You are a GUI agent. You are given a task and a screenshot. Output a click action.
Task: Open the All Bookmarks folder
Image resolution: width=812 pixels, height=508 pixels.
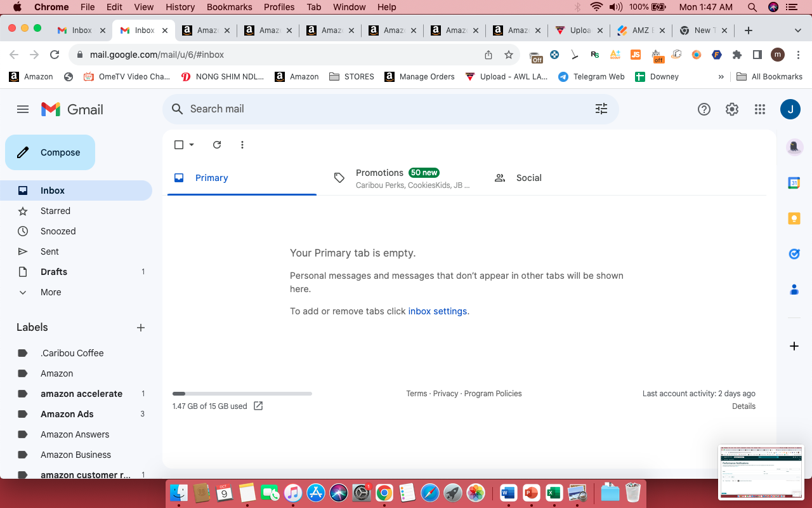[769, 77]
